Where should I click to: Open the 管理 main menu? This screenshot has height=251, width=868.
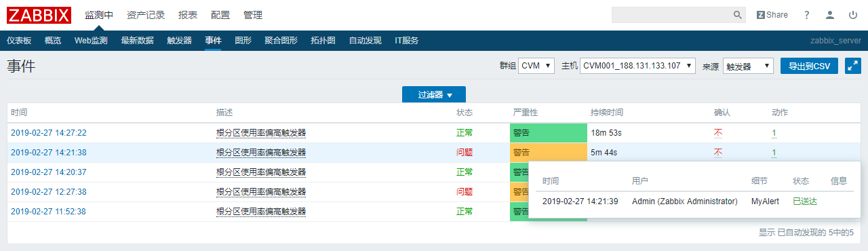coord(253,15)
